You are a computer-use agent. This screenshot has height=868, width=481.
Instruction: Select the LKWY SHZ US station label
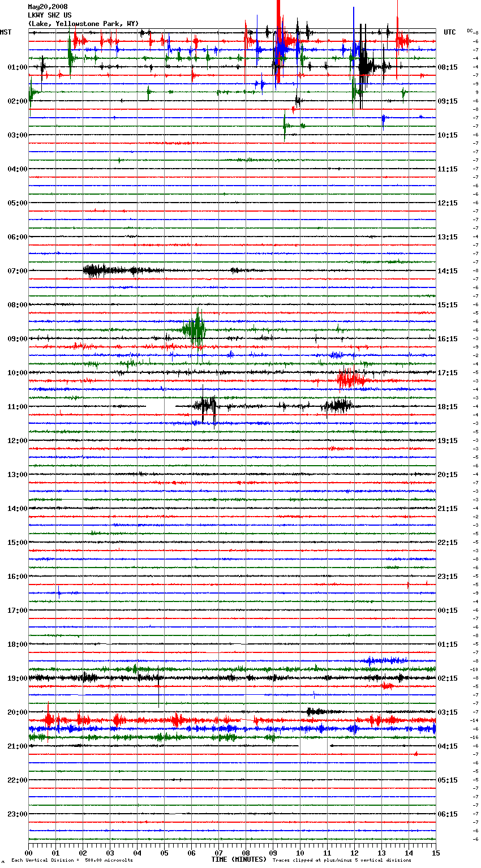coord(50,15)
